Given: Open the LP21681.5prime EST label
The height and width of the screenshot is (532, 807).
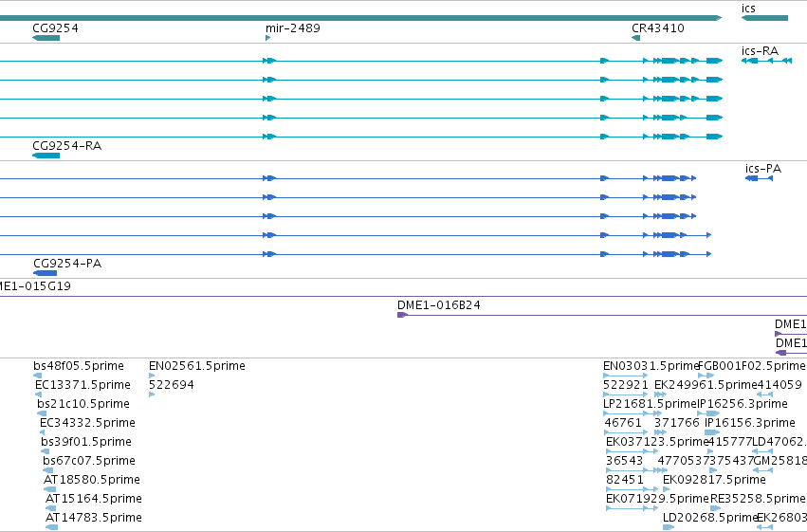Looking at the screenshot, I should click(x=650, y=404).
